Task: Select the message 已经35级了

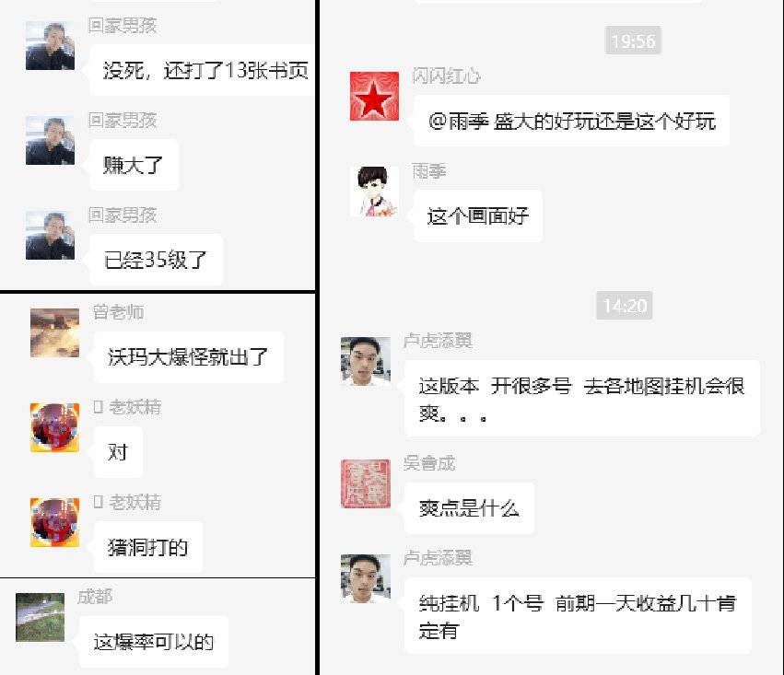Action: [x=156, y=260]
